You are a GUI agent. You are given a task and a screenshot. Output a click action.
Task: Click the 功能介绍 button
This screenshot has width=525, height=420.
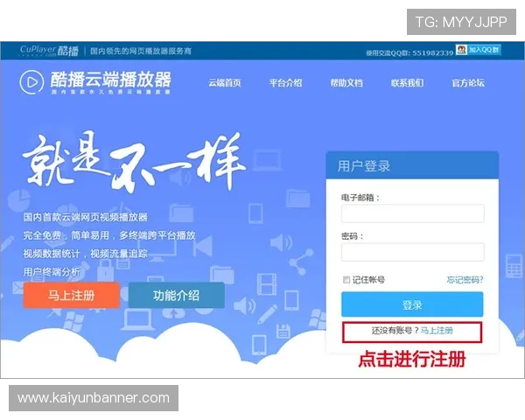tap(176, 295)
